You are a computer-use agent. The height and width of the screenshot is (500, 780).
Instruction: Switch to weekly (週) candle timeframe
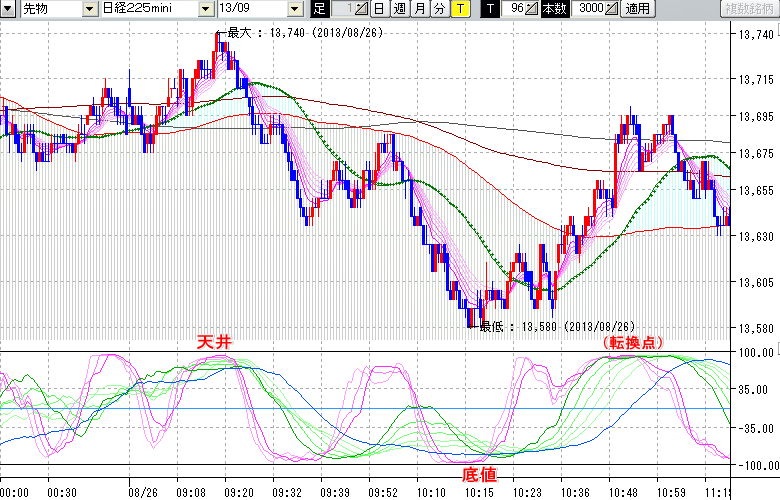pyautogui.click(x=399, y=9)
